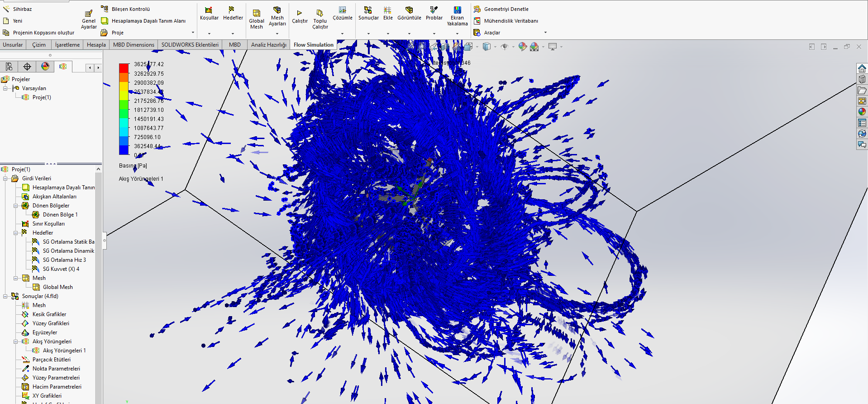
Task: Open Mühendislik Veritabanı
Action: coord(510,21)
